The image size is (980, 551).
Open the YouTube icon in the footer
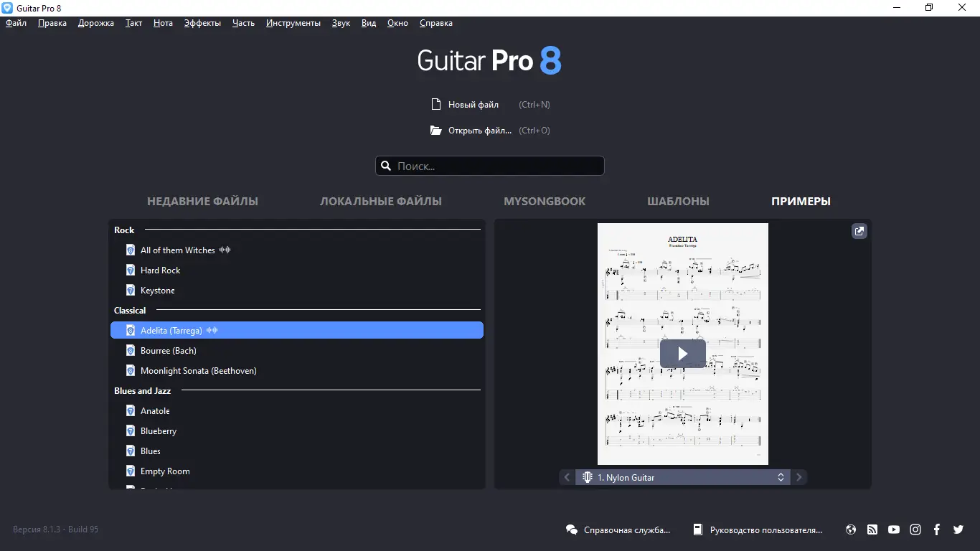(x=894, y=529)
